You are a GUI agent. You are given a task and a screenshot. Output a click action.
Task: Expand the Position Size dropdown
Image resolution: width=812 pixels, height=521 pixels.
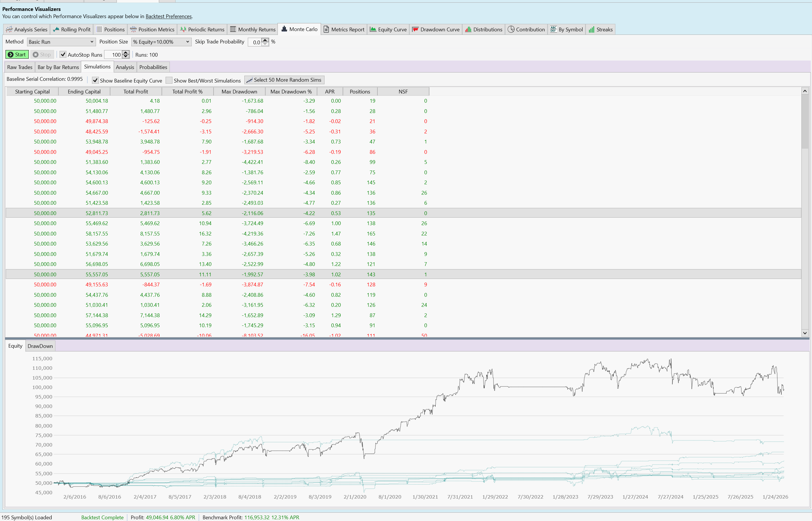coord(161,42)
